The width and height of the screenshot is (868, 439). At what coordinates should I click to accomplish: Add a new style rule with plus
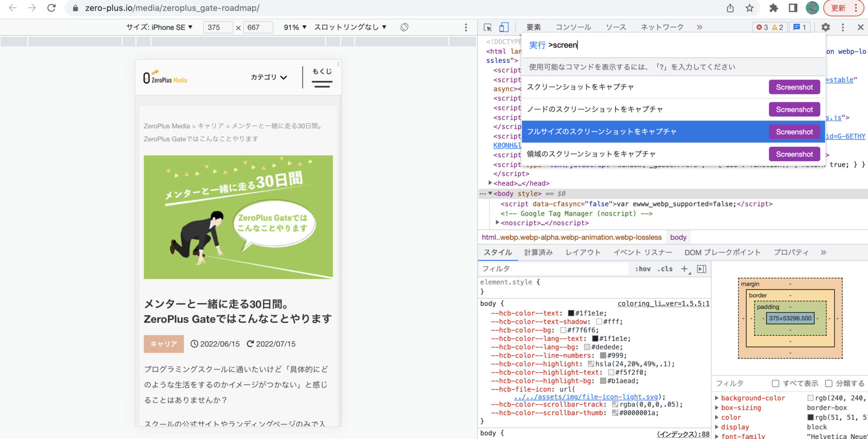click(x=684, y=269)
